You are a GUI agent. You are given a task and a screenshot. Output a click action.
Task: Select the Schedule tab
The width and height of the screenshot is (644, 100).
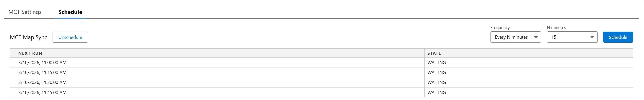[x=70, y=12]
